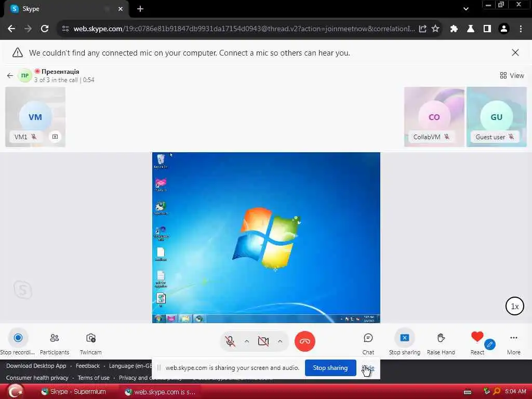Share this page from address bar
The image size is (532, 399).
(422, 29)
